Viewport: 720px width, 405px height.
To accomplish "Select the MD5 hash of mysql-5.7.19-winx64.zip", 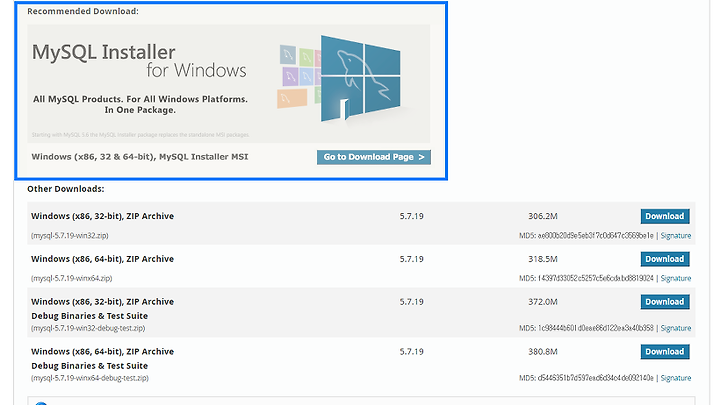I will (x=596, y=278).
